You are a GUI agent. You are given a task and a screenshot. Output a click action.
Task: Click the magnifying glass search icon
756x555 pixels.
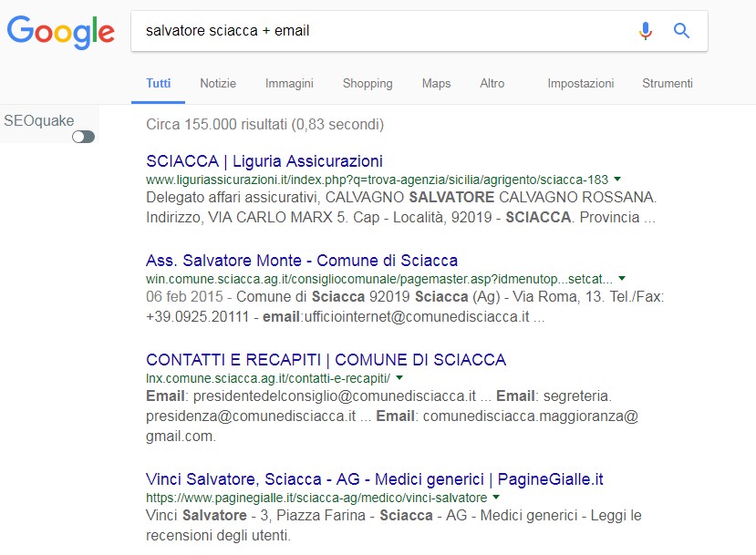click(x=681, y=30)
